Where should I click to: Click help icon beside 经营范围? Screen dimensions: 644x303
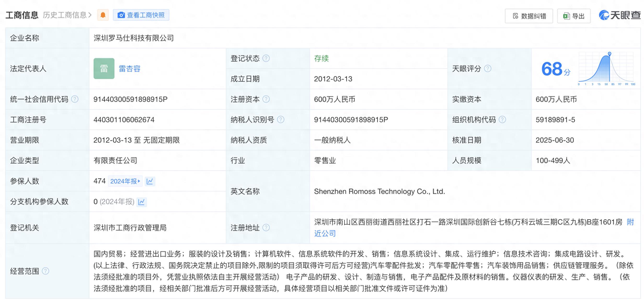coord(45,271)
